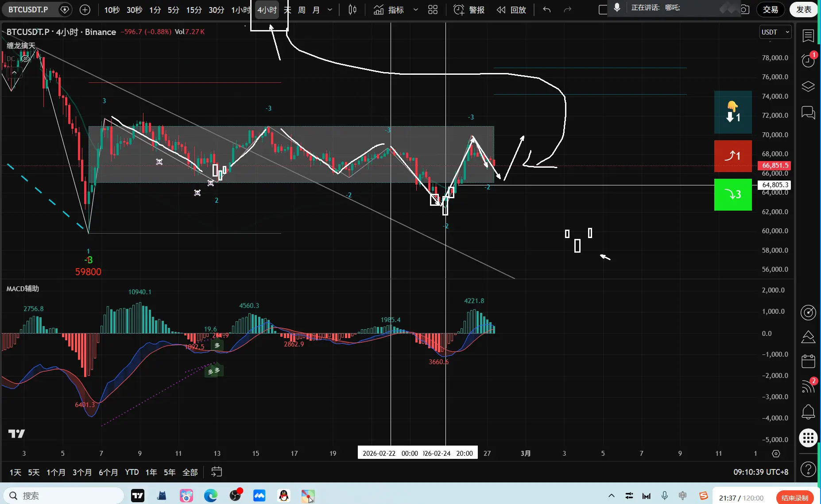The height and width of the screenshot is (504, 821).
Task: Select the 1分 timeframe
Action: coord(155,10)
